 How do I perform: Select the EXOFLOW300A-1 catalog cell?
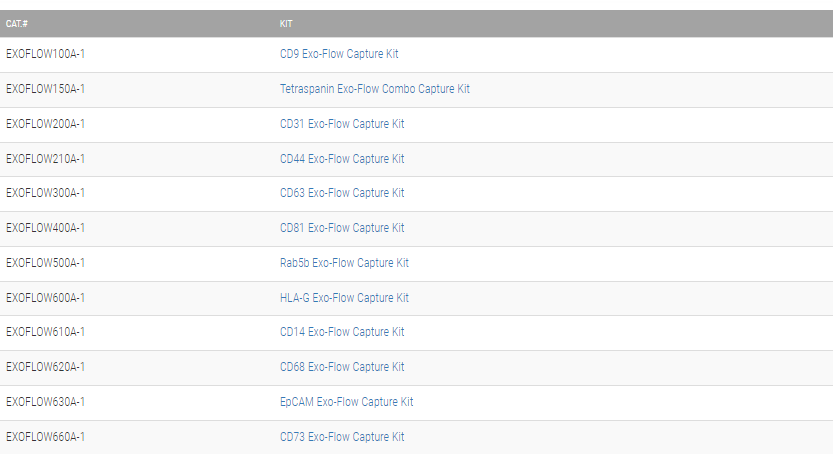click(46, 193)
